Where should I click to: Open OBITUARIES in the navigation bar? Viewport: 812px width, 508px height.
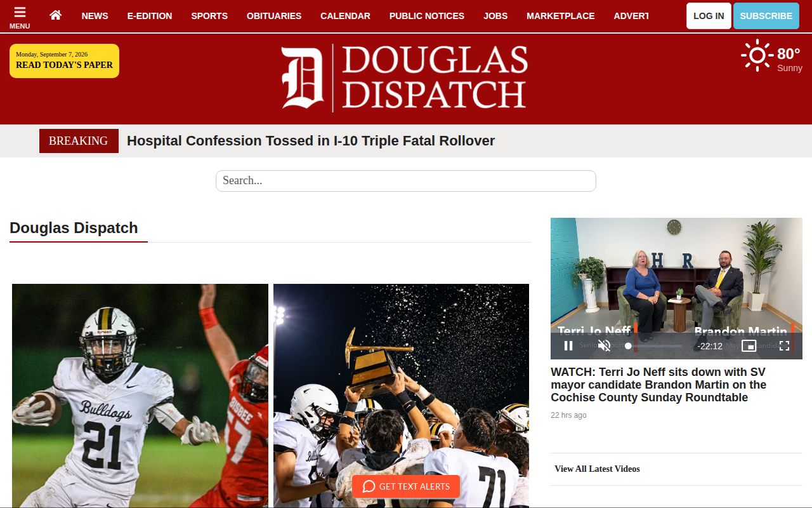[x=274, y=16]
